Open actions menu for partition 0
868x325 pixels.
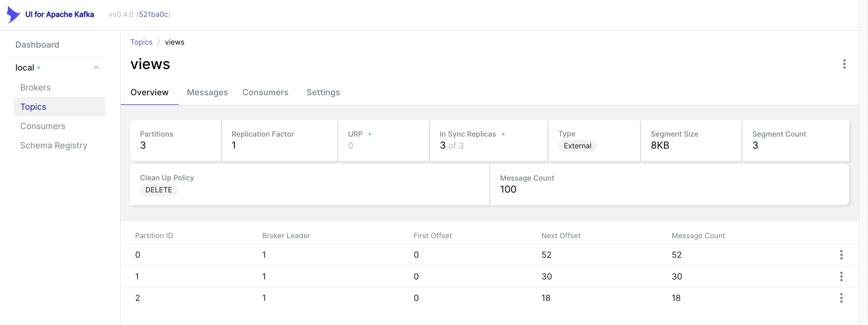click(841, 255)
